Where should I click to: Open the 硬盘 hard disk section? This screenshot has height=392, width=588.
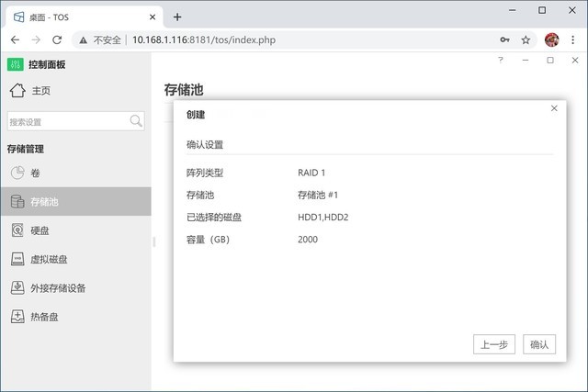[75, 230]
